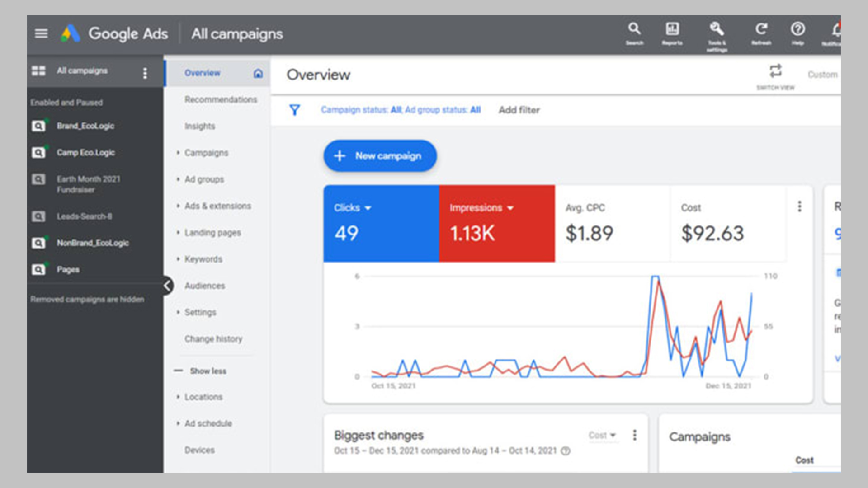Click the Avg. CPC metric tile
The width and height of the screenshot is (868, 488).
click(x=613, y=224)
